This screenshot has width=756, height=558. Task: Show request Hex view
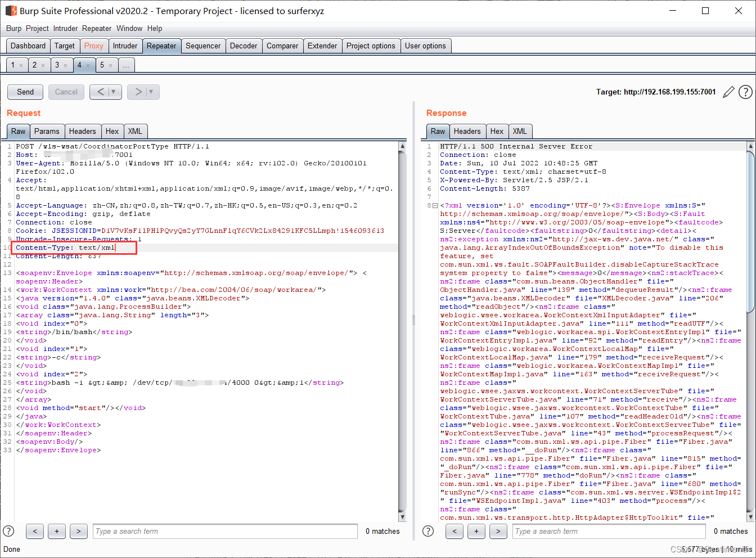(112, 131)
